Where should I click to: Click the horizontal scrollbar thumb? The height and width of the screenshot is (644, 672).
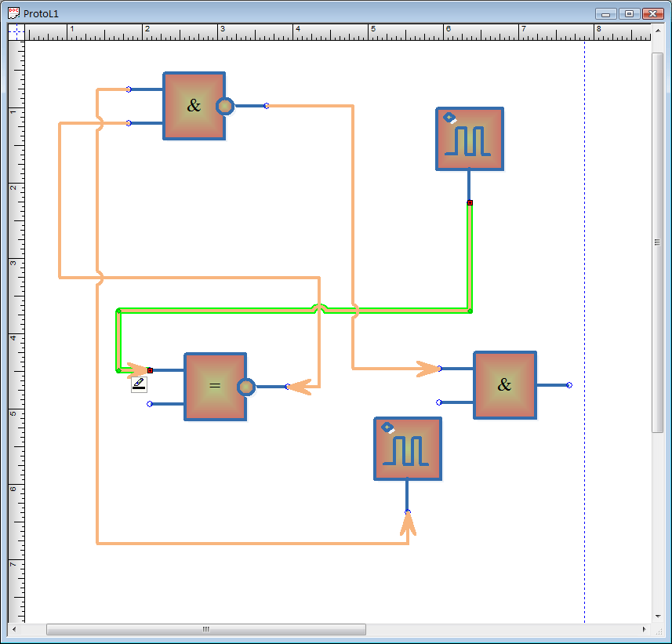[205, 629]
